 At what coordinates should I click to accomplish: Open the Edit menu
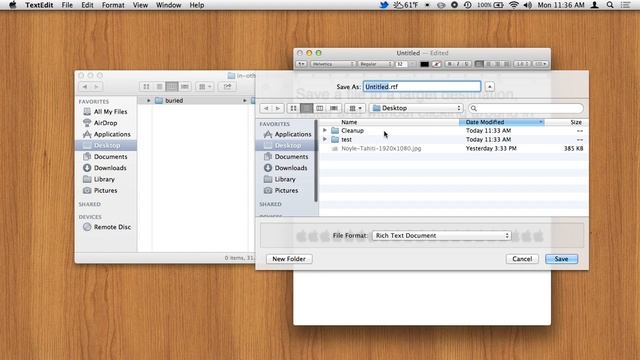[x=87, y=5]
